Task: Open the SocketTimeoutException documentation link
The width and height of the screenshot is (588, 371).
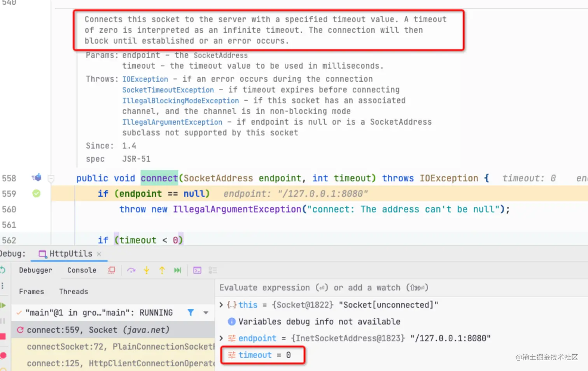Action: (x=168, y=90)
